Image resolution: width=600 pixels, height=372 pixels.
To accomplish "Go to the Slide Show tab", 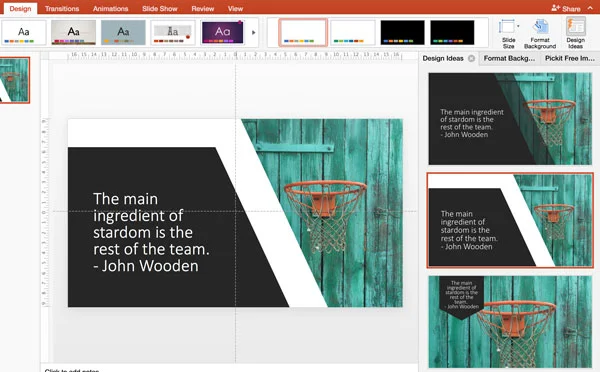I will coord(160,8).
